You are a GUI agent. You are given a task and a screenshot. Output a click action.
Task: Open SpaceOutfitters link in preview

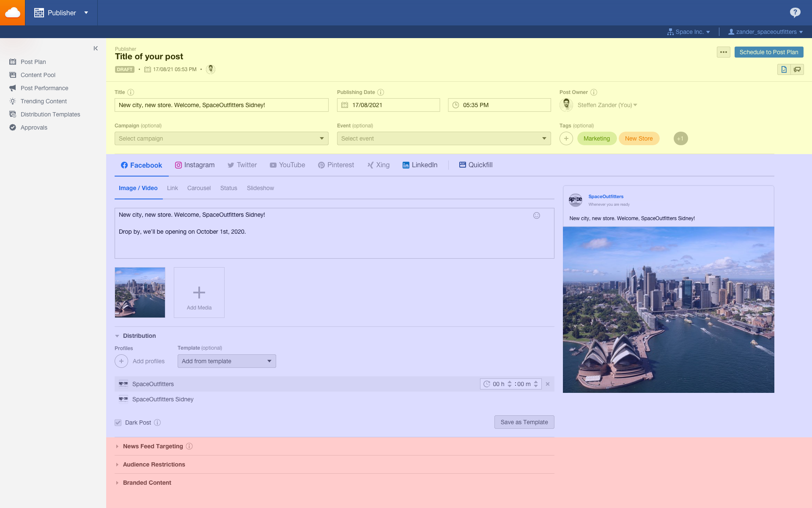coord(606,196)
